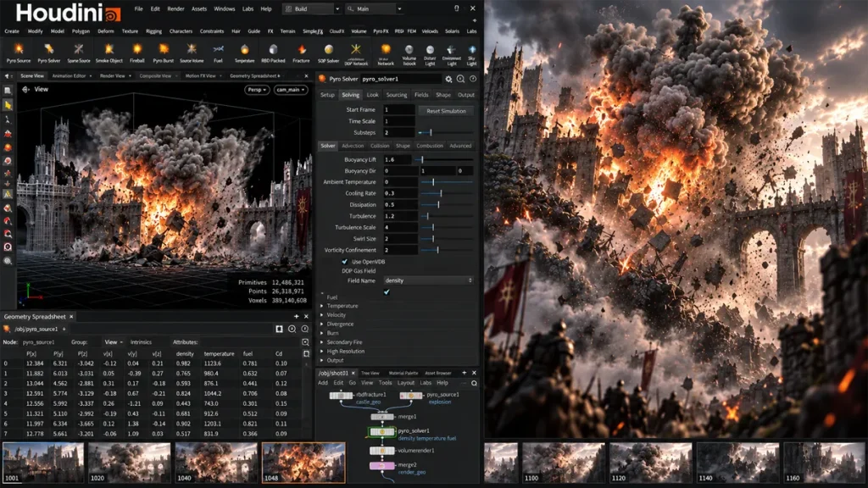Open the Pyro Solver parameter gear menu
The height and width of the screenshot is (488, 868).
click(x=448, y=79)
